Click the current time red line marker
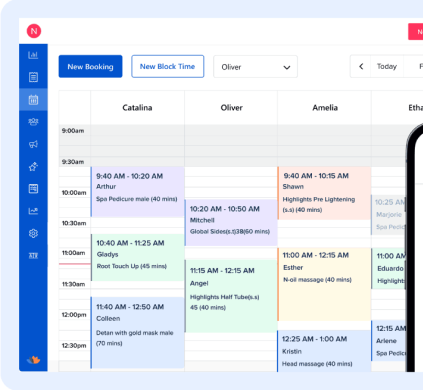This screenshot has height=390, width=423. 75,264
